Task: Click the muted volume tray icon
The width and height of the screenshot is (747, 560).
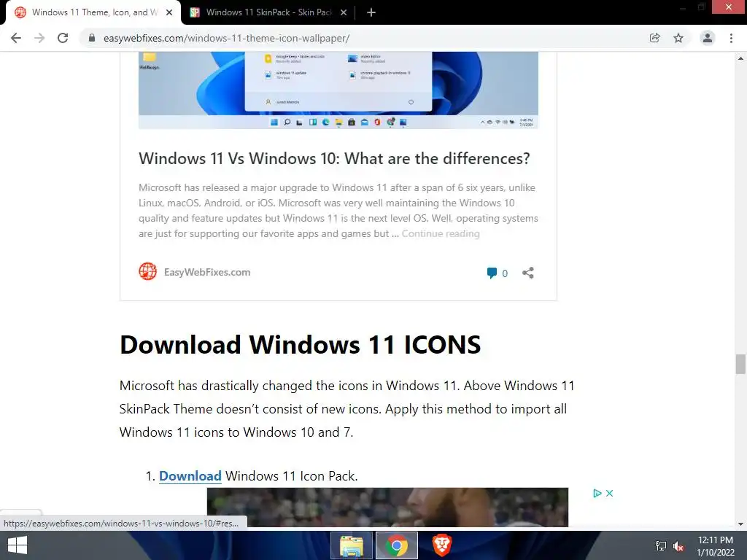Action: click(x=678, y=546)
